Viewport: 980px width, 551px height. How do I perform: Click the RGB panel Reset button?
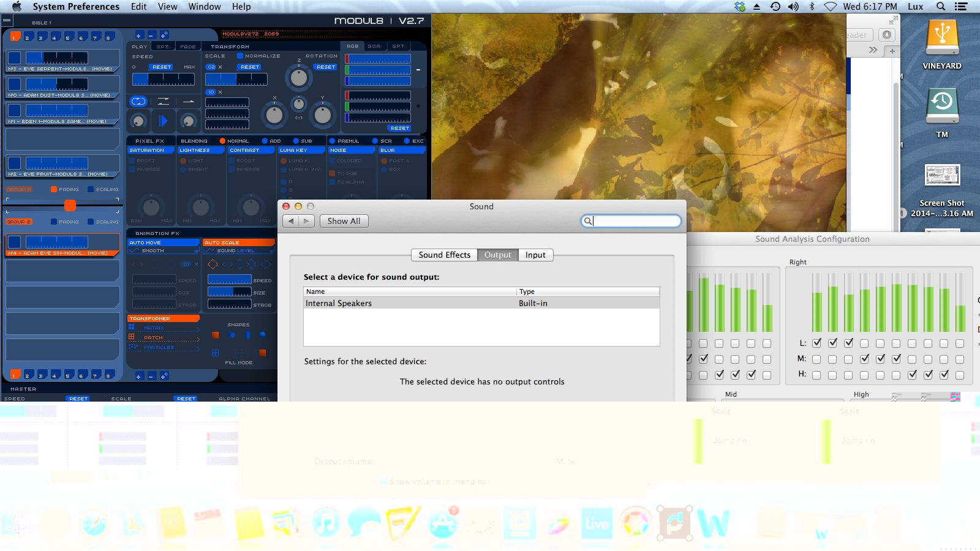click(x=399, y=128)
